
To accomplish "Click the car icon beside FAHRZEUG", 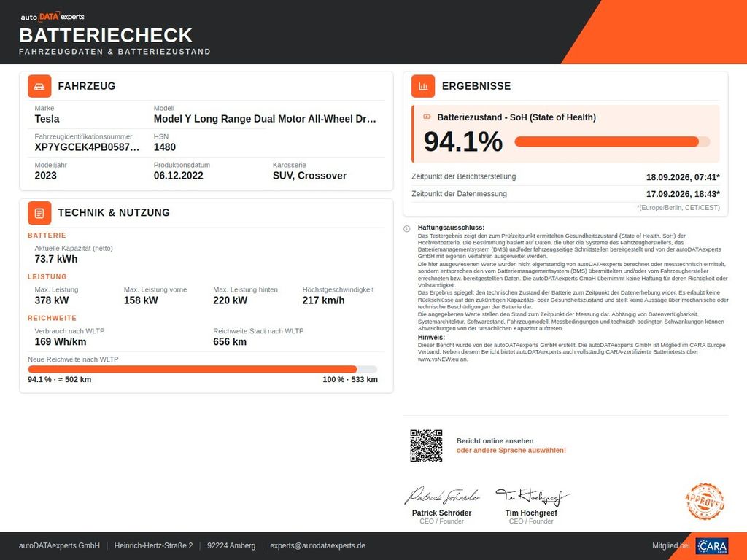I will coord(39,86).
